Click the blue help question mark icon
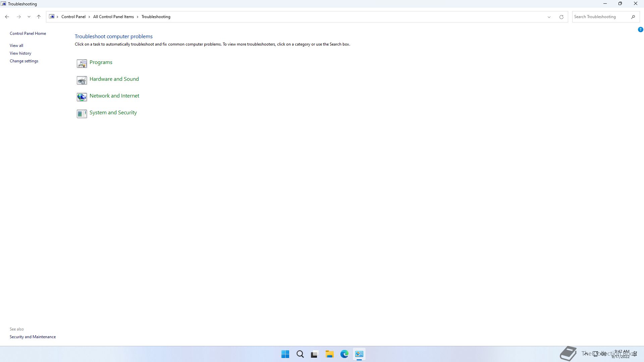This screenshot has height=362, width=644. (640, 29)
